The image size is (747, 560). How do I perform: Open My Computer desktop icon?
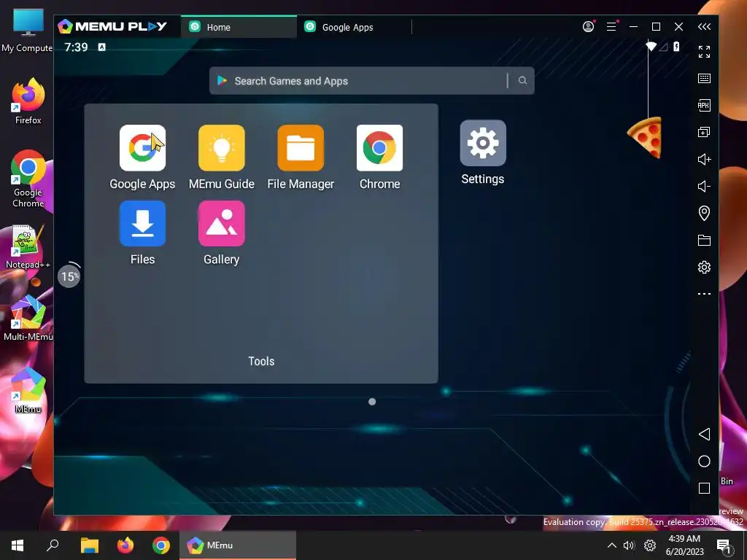click(28, 30)
